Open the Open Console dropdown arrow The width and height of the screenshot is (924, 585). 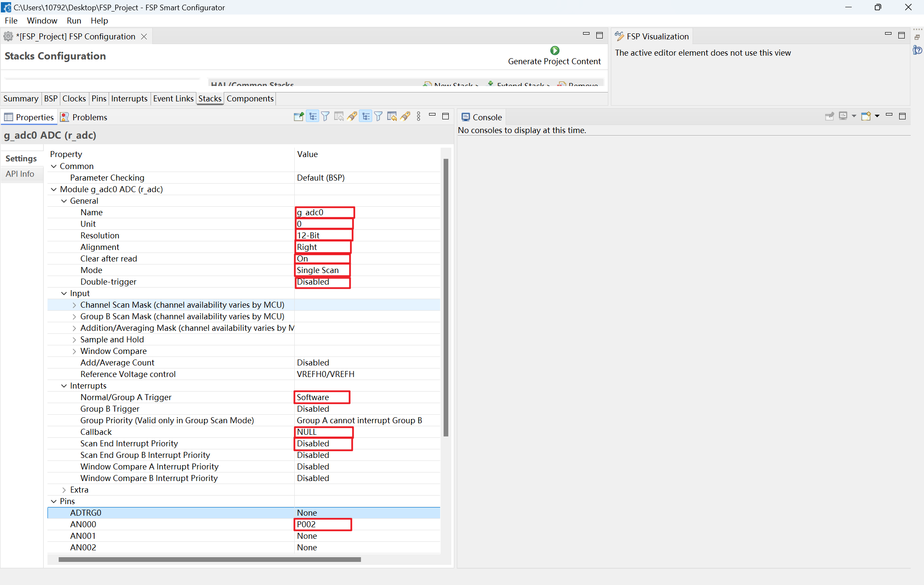pos(877,116)
